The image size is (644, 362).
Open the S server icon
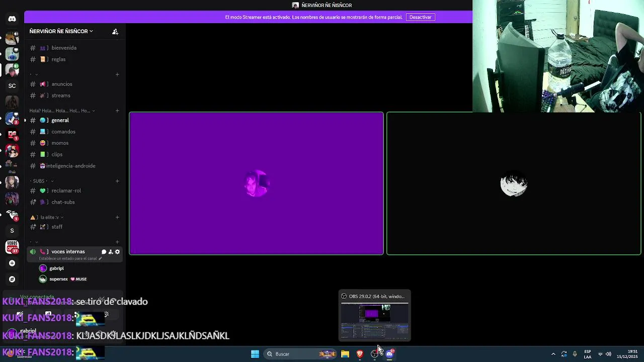click(x=12, y=230)
